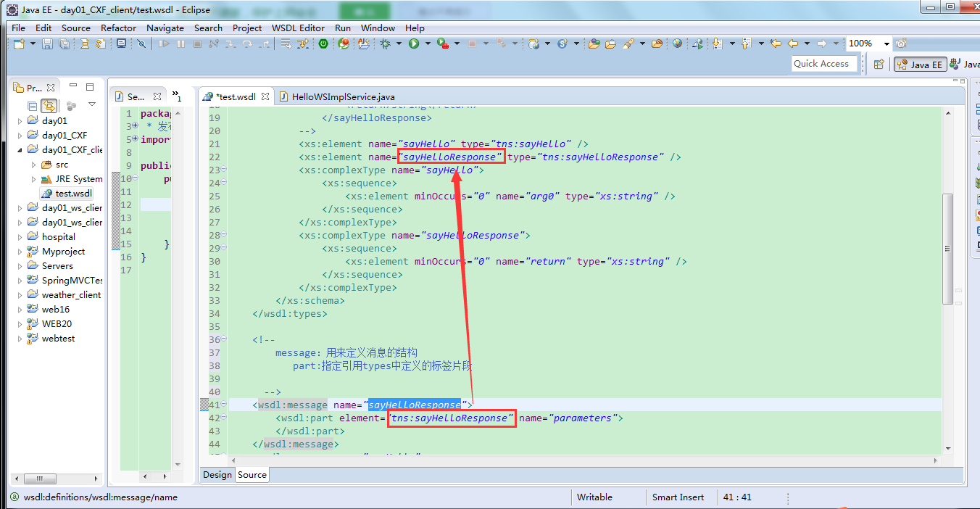Click the New wizard toolbar icon
The image size is (980, 509).
[19, 44]
